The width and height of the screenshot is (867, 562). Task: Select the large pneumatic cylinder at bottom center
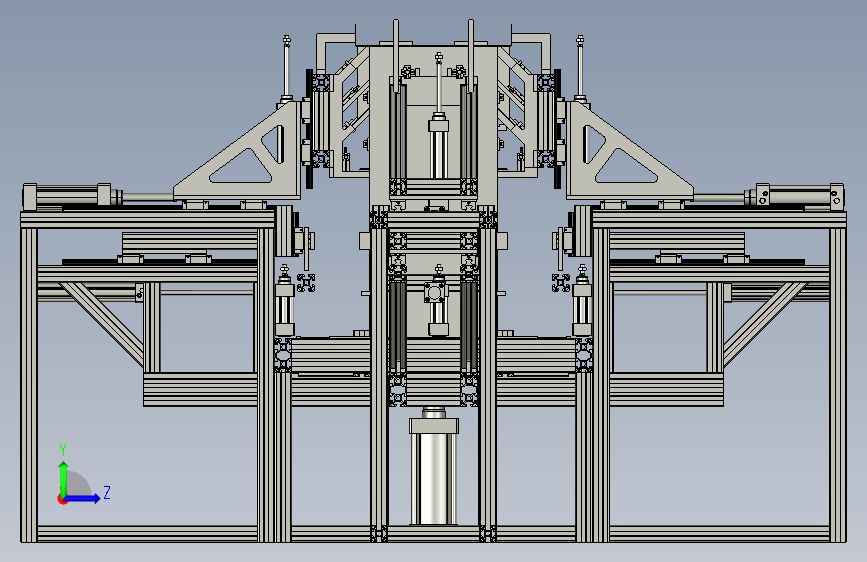[x=434, y=470]
